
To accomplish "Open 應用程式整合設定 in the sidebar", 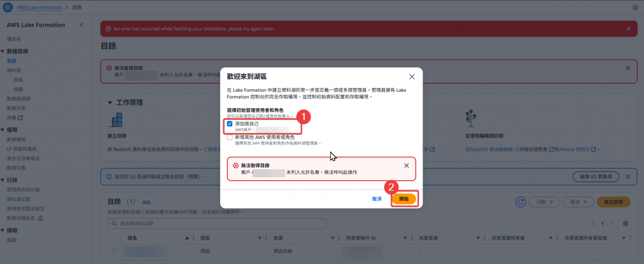I will (25, 209).
